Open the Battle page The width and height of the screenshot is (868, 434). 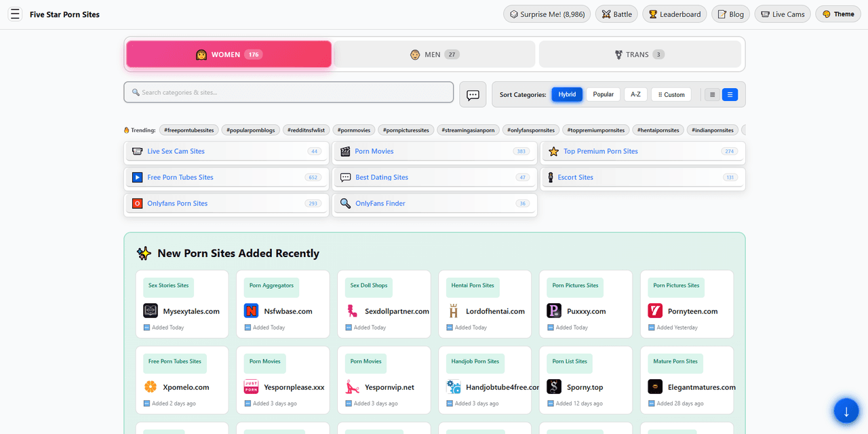coord(616,14)
